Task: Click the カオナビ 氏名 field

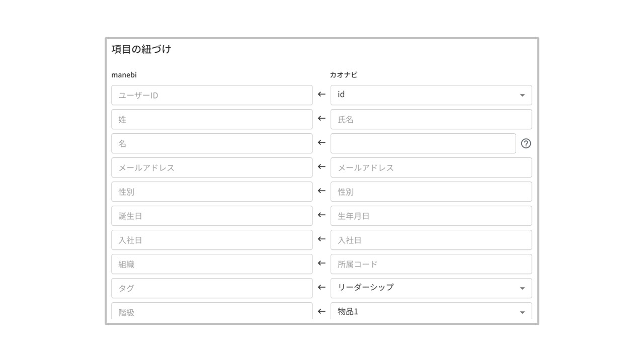Action: click(431, 119)
